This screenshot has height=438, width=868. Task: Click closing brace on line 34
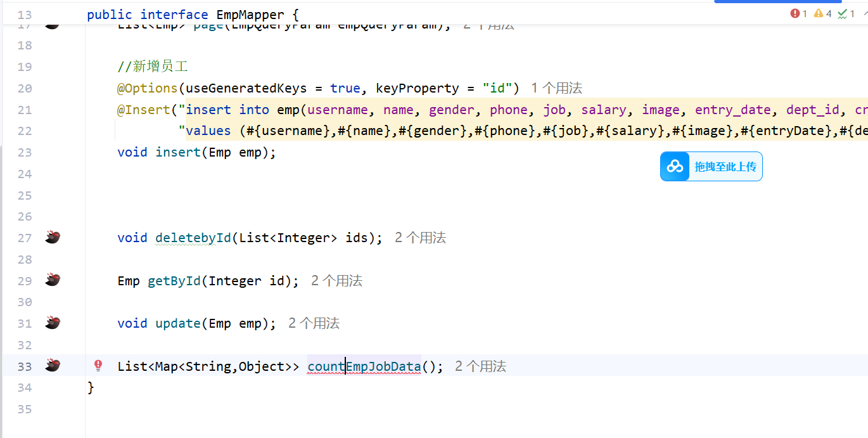[x=91, y=387]
